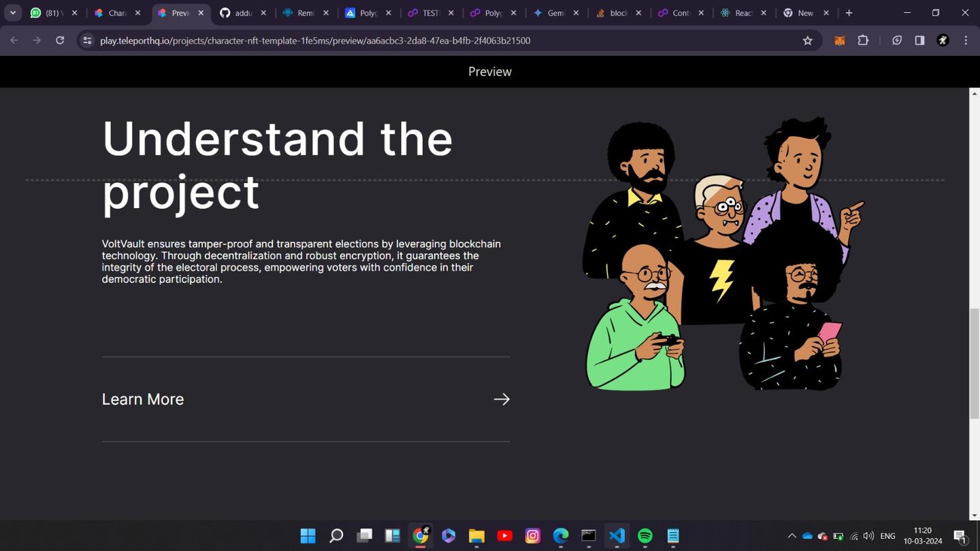Viewport: 980px width, 551px height.
Task: Click the arrow icon beside Learn More
Action: pyautogui.click(x=502, y=399)
